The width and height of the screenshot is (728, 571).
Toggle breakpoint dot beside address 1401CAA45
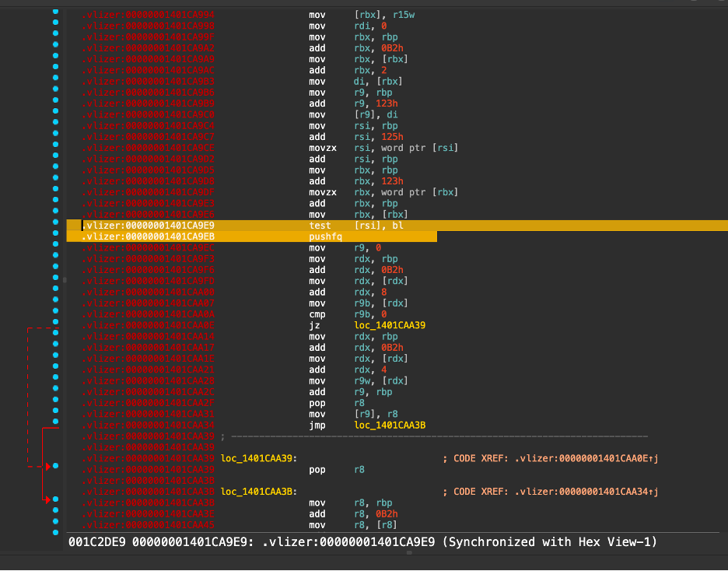(x=56, y=521)
